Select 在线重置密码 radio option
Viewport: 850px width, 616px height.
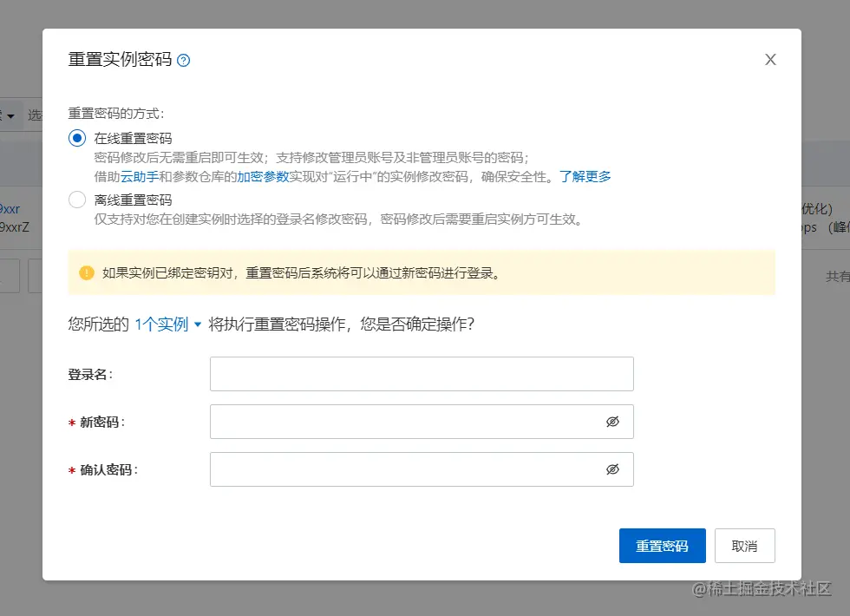click(77, 138)
